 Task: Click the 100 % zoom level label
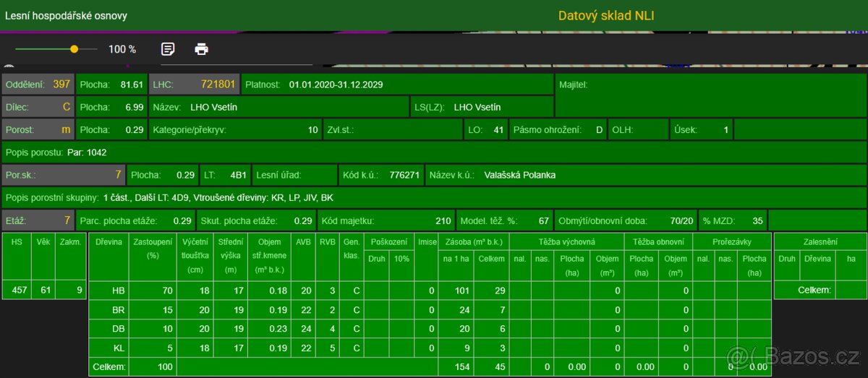click(122, 49)
